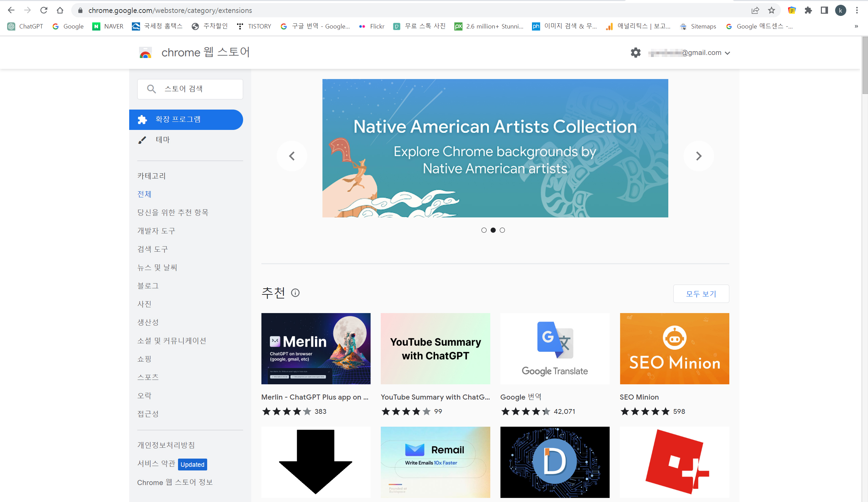Choose the 뉴스 및 날씨 category
The image size is (868, 502).
coord(157,267)
